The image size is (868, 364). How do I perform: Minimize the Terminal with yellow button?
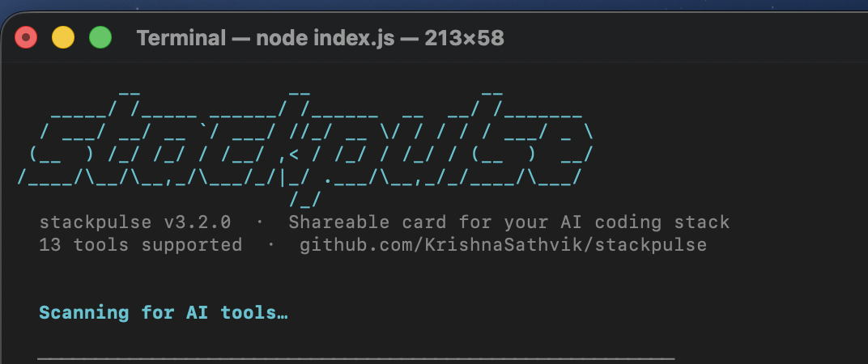click(63, 38)
